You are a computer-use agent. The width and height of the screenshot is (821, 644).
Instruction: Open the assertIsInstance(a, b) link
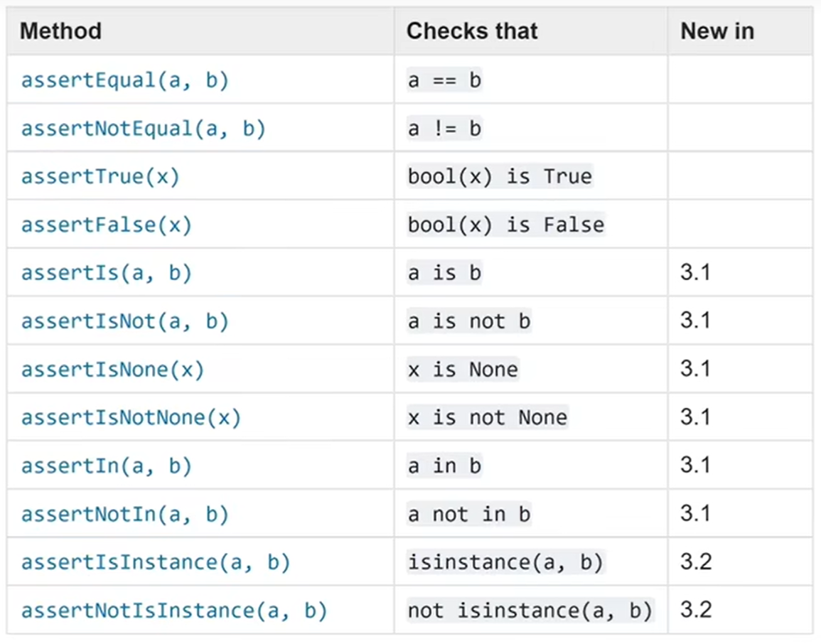click(155, 562)
